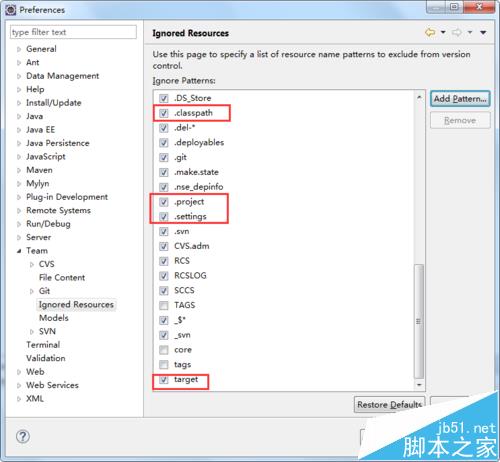Select the Run/Debug category
500x462 pixels.
click(x=48, y=224)
